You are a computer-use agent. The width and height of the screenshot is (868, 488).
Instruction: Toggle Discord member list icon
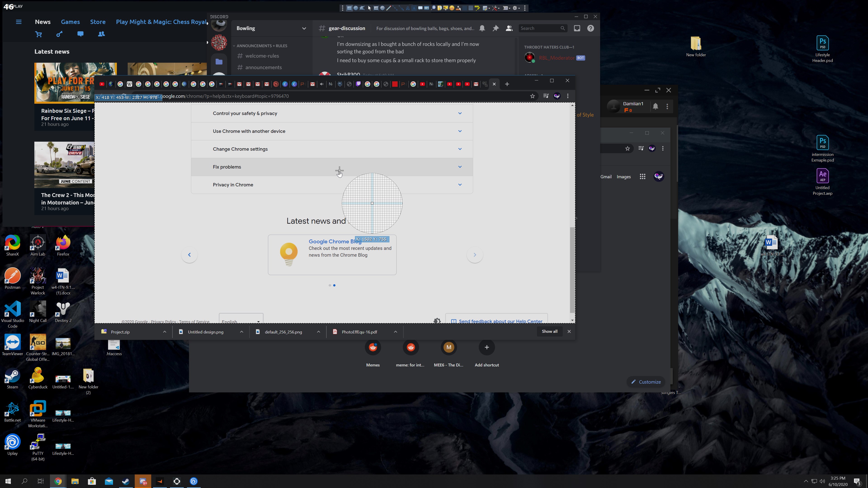(x=509, y=28)
